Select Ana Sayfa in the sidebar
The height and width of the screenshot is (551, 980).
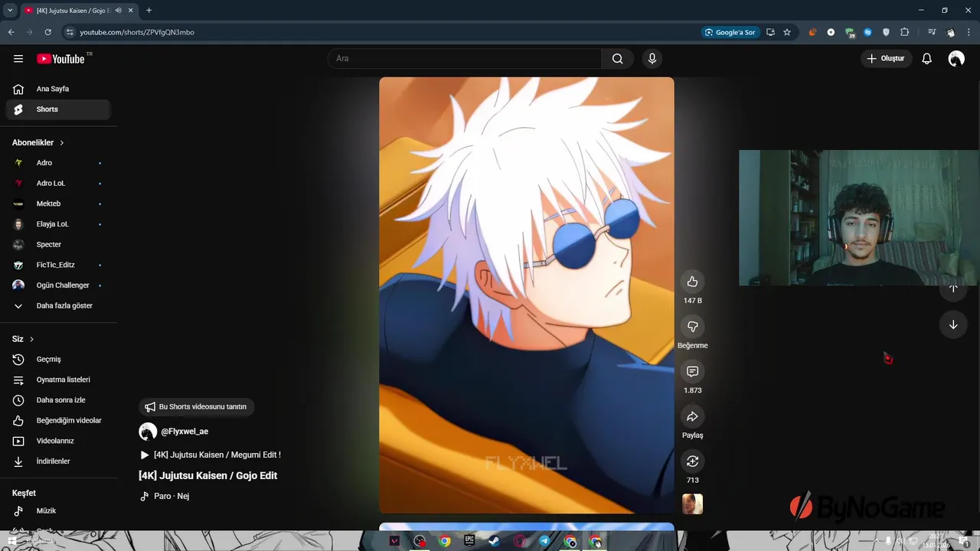pos(58,89)
